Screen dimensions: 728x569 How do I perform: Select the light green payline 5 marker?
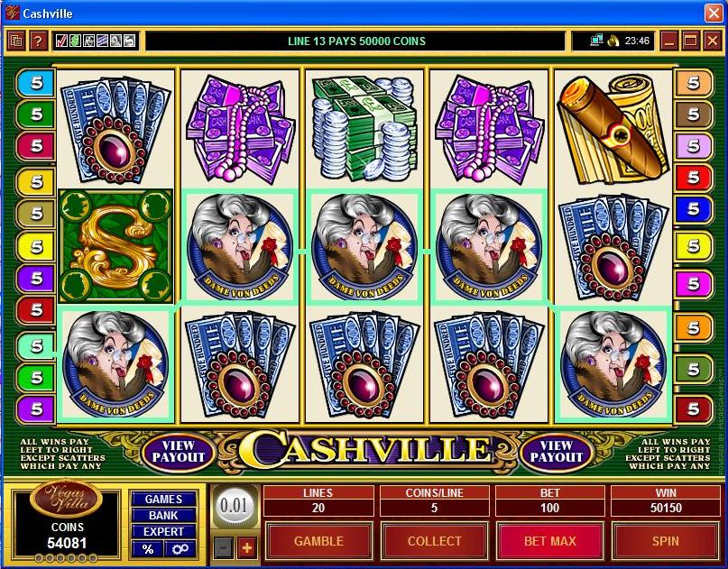coord(36,345)
